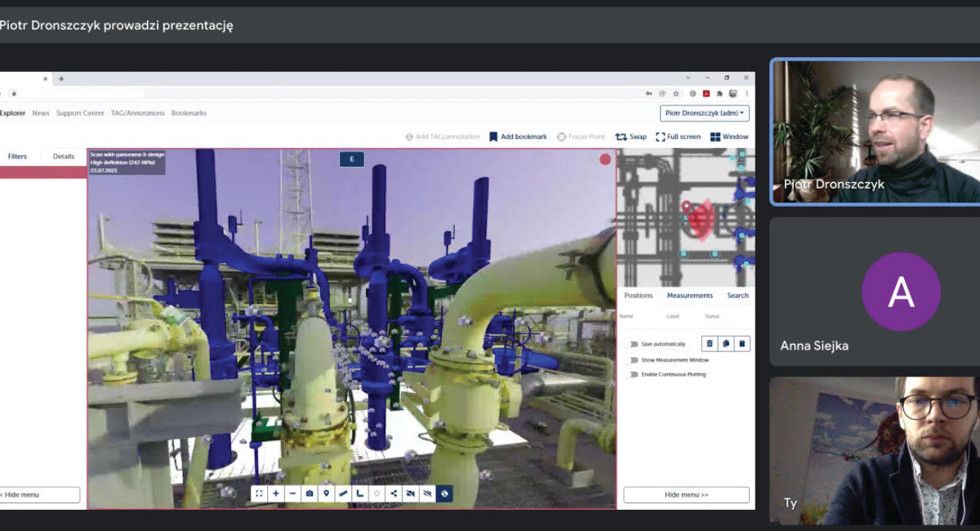This screenshot has height=531, width=980.
Task: Select the ruler measurement tool
Action: click(343, 493)
